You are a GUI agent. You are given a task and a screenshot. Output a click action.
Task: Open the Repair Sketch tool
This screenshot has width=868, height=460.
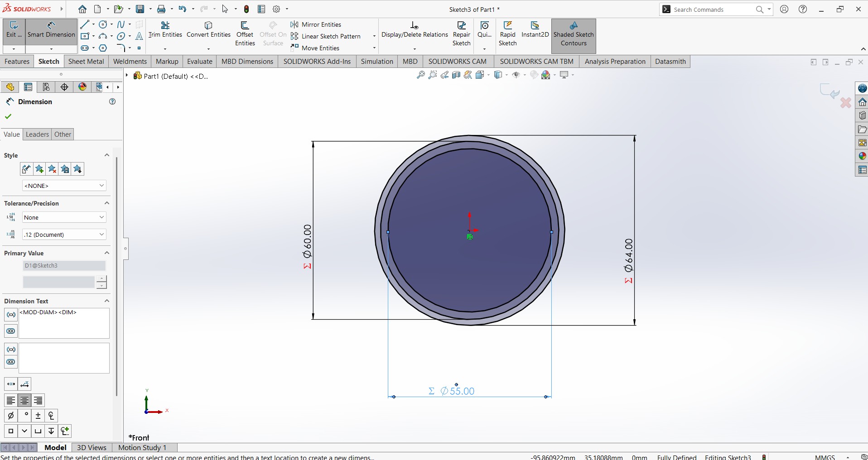462,34
